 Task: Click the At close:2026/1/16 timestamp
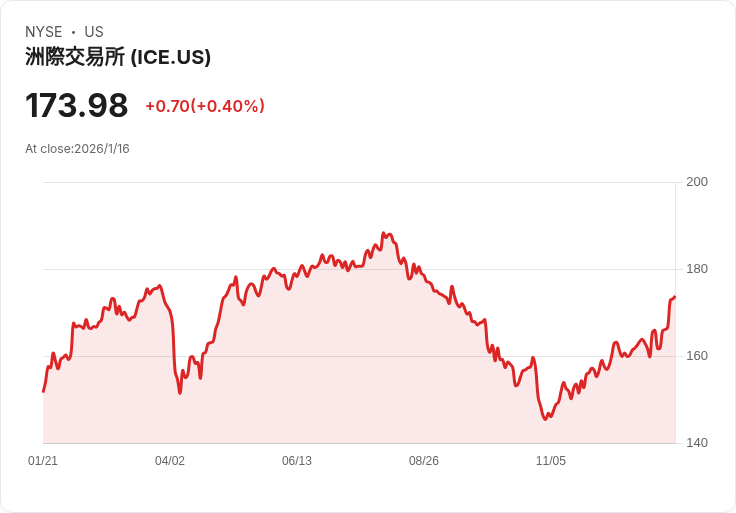click(x=77, y=149)
